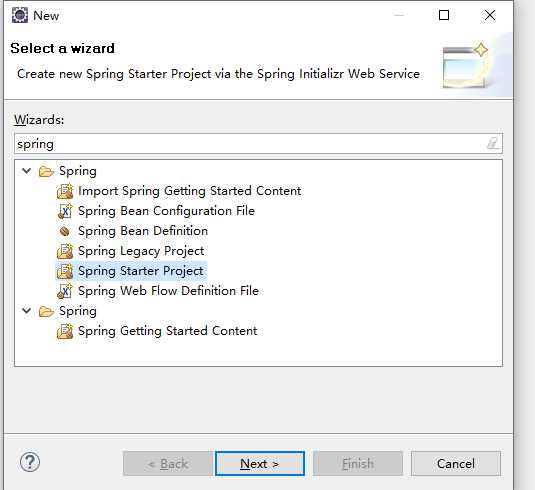Collapse the second Spring folder
Screen dimensions: 535x490
(x=27, y=311)
